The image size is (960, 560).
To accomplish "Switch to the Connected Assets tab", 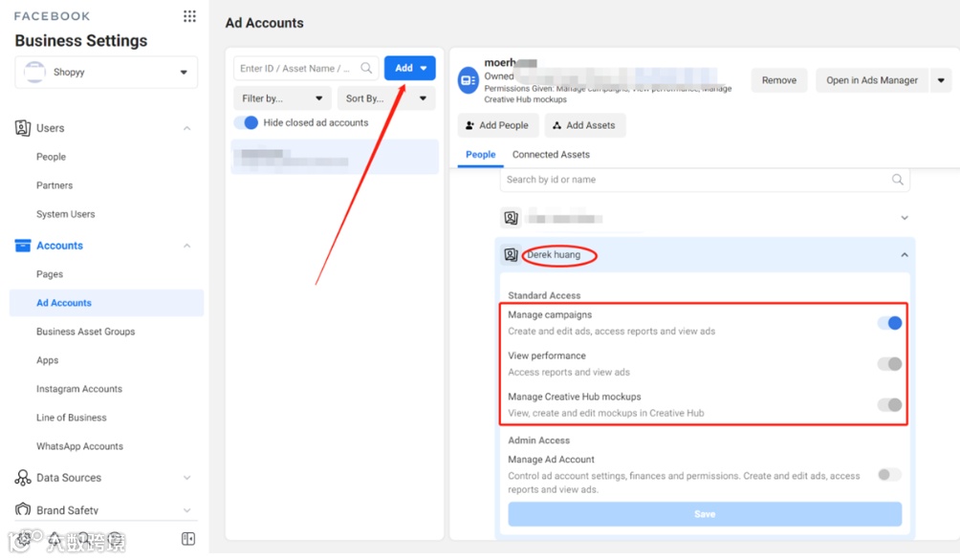I will click(x=551, y=155).
